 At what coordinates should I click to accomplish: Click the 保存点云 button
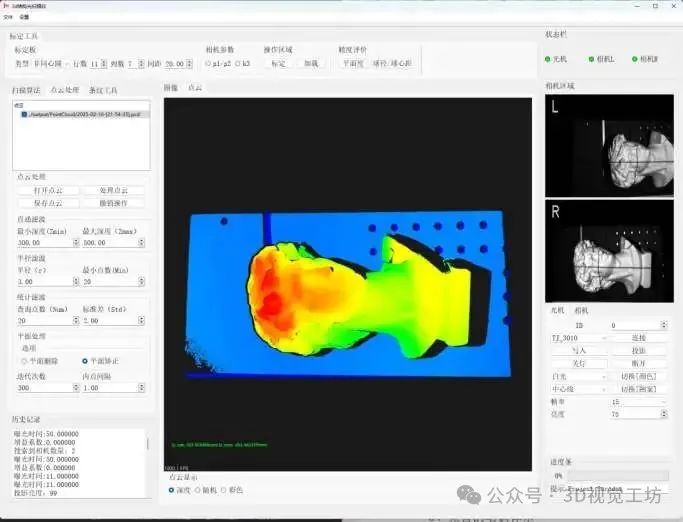pyautogui.click(x=47, y=203)
